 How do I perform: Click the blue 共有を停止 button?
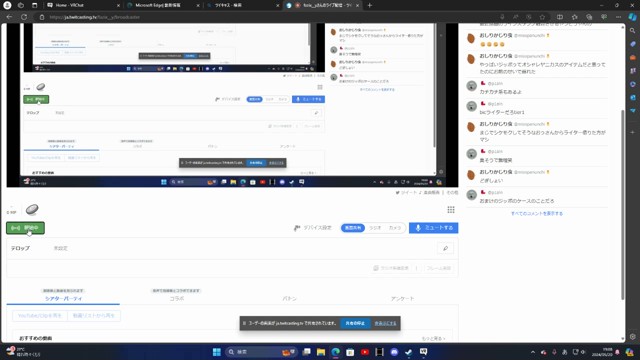[x=355, y=323]
